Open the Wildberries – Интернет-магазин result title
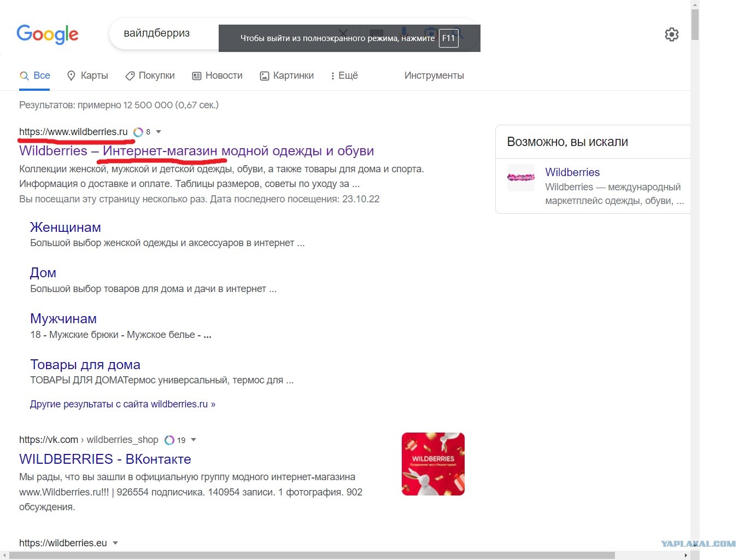 197,151
